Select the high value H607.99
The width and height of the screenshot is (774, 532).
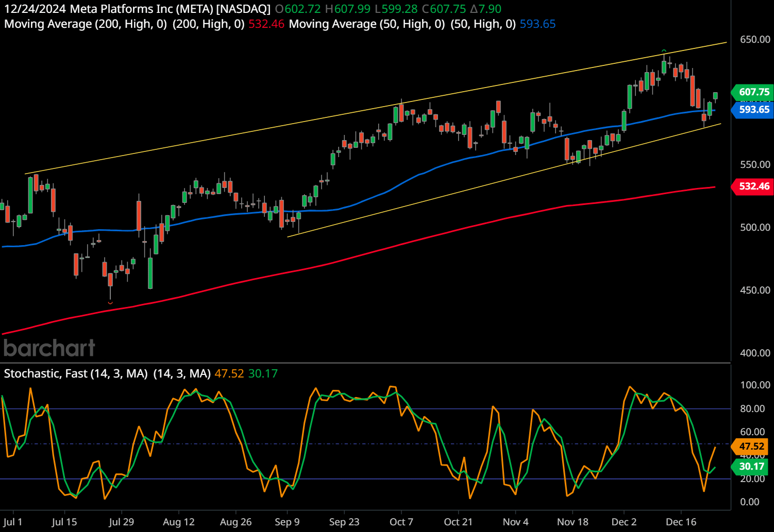coord(348,9)
